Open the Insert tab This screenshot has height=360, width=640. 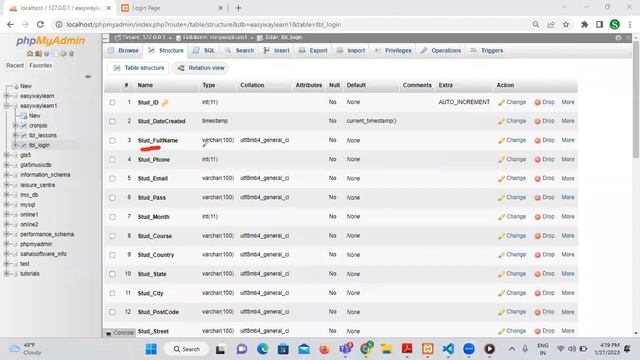pos(277,51)
